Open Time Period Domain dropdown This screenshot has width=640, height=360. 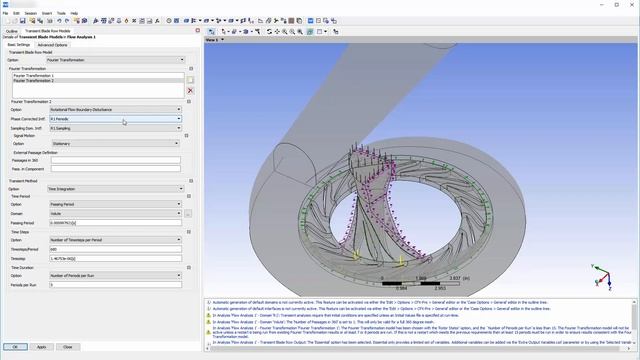coord(116,213)
